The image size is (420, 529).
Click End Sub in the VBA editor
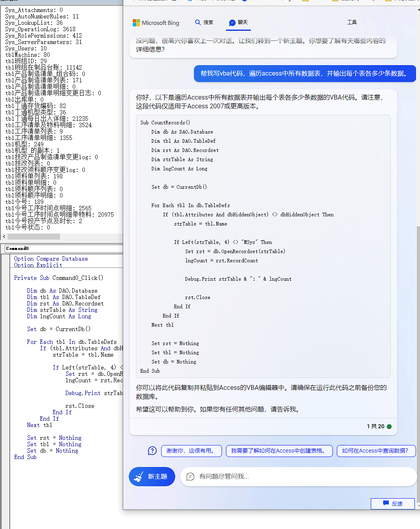(x=25, y=457)
